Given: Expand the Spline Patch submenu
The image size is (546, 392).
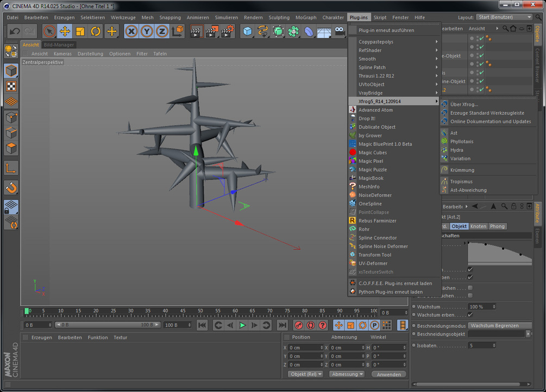Looking at the screenshot, I should [393, 67].
